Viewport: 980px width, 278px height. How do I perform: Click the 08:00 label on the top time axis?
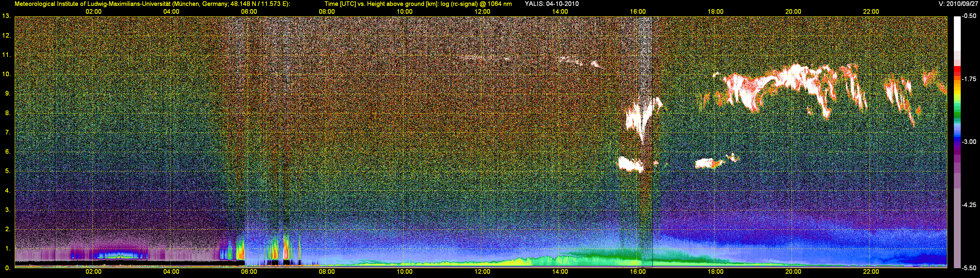(x=327, y=12)
